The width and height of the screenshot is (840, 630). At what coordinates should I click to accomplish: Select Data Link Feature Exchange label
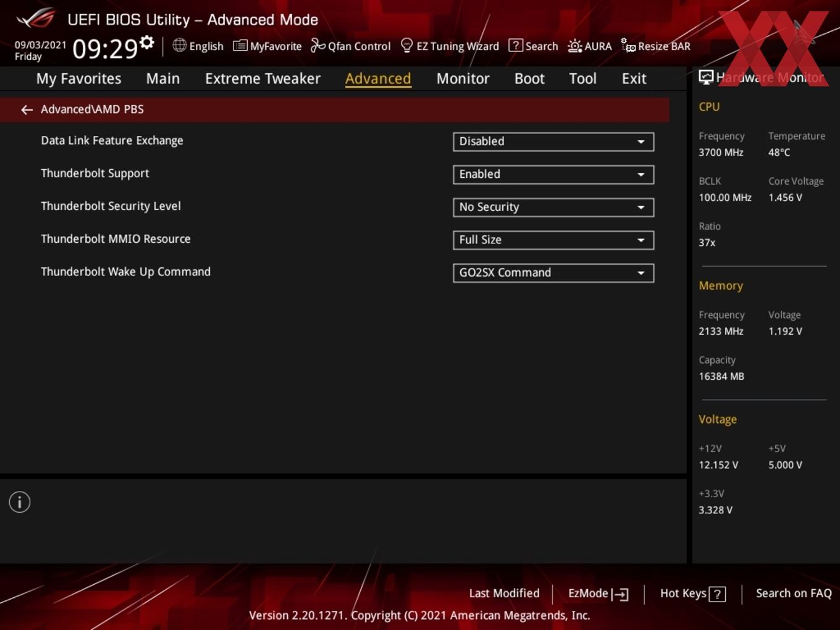pyautogui.click(x=112, y=140)
